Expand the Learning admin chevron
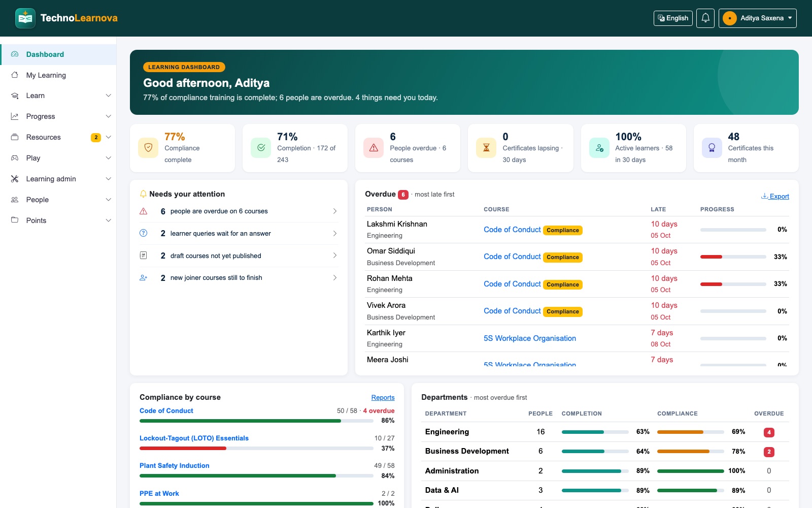 [x=108, y=179]
